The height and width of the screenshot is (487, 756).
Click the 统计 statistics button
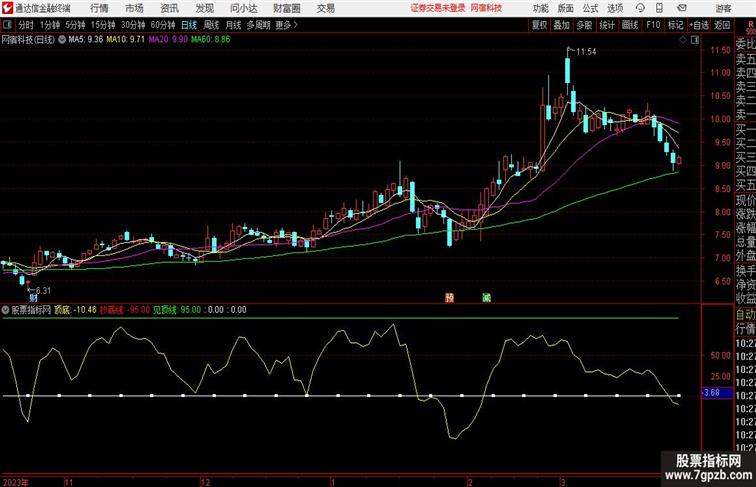607,25
